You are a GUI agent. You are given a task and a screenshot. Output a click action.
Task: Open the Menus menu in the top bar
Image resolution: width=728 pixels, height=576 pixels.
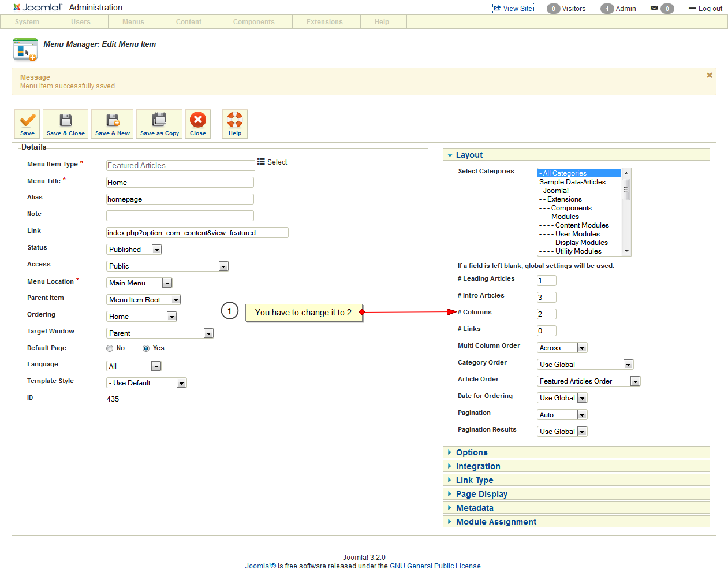[133, 22]
